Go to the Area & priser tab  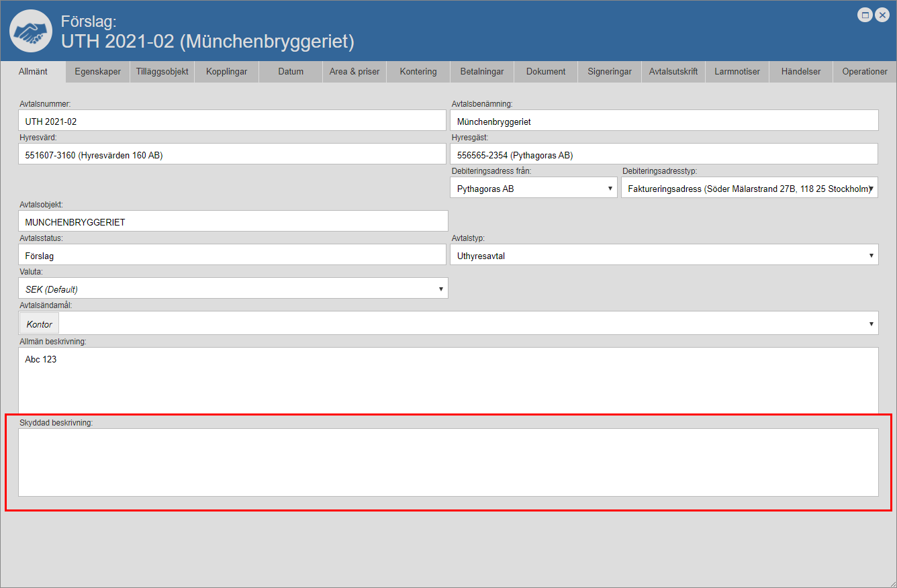[354, 72]
